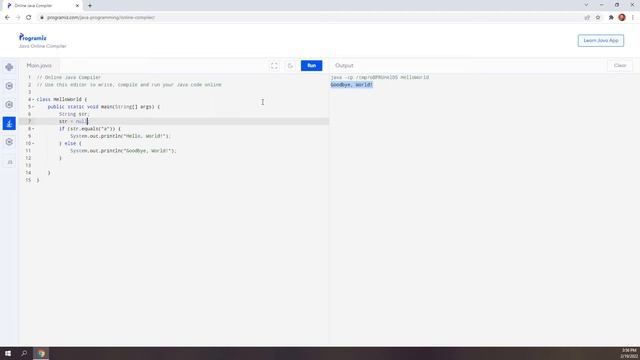This screenshot has width=640, height=360.
Task: Toggle fullscreen editor icon
Action: [x=274, y=66]
